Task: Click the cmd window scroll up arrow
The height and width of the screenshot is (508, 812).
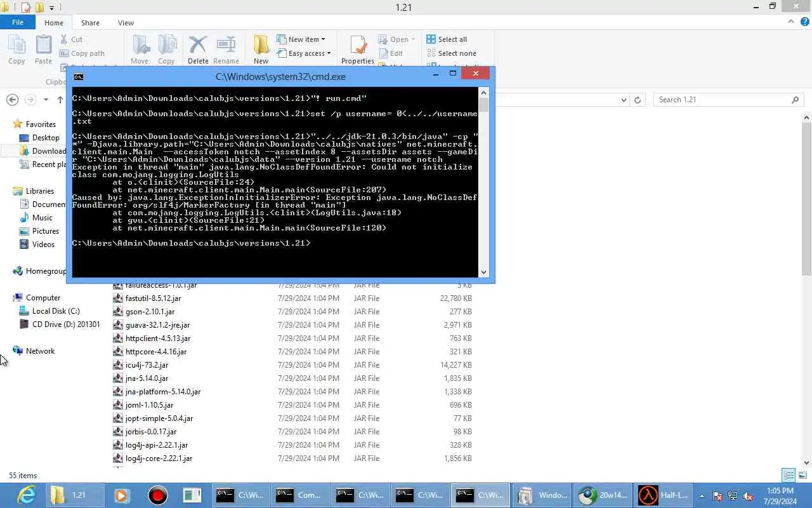Action: [x=483, y=93]
